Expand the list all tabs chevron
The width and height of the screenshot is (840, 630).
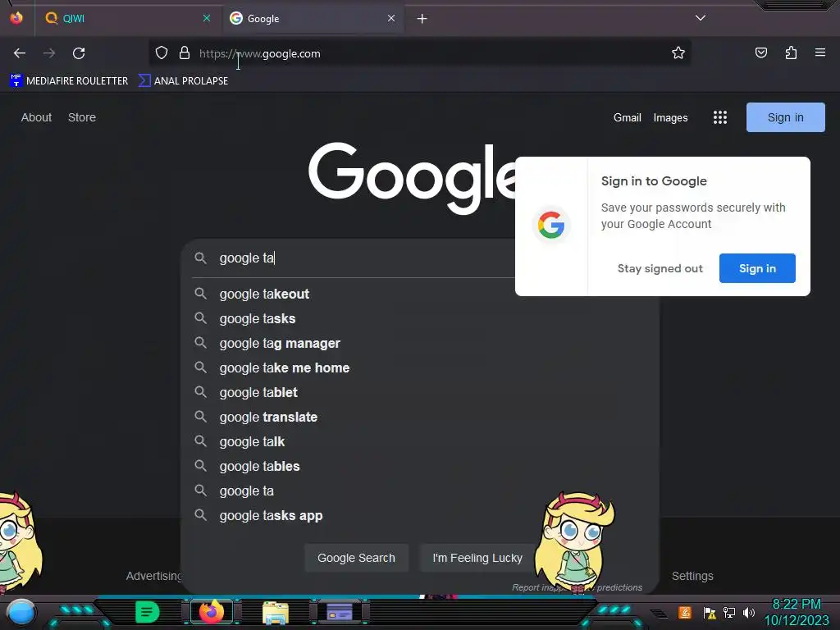point(701,18)
